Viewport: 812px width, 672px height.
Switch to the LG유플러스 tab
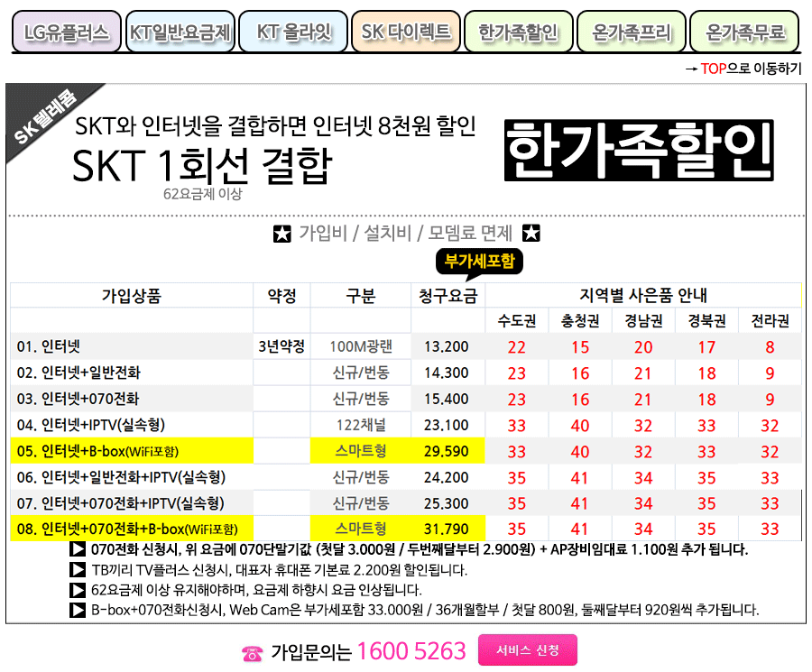pos(65,29)
